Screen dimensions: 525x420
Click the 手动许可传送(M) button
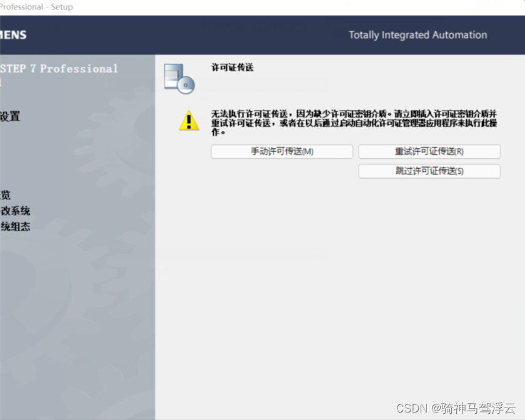282,151
